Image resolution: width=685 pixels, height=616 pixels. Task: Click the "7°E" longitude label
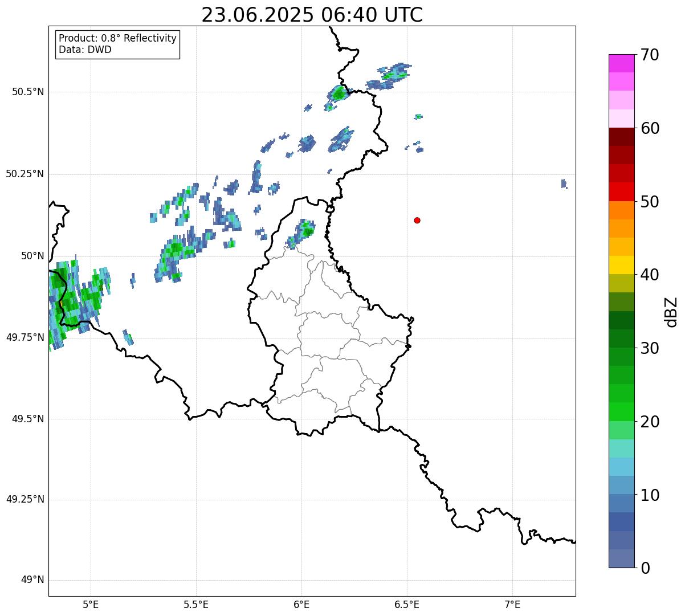512,605
